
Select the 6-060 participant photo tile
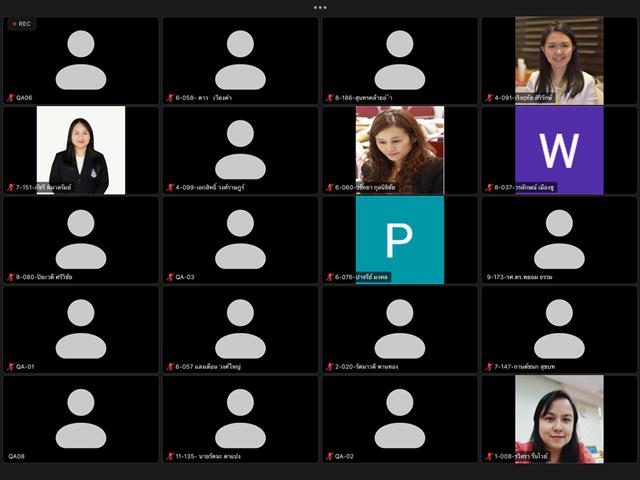(x=400, y=150)
